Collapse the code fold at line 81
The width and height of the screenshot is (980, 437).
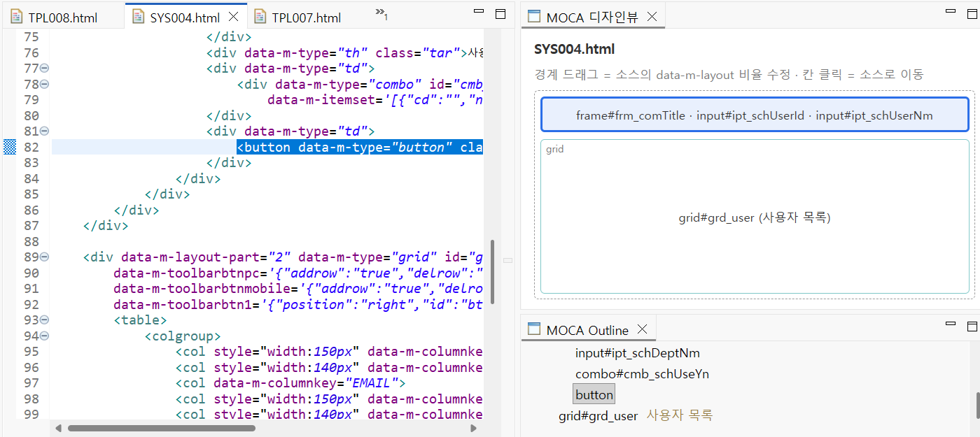coord(44,131)
